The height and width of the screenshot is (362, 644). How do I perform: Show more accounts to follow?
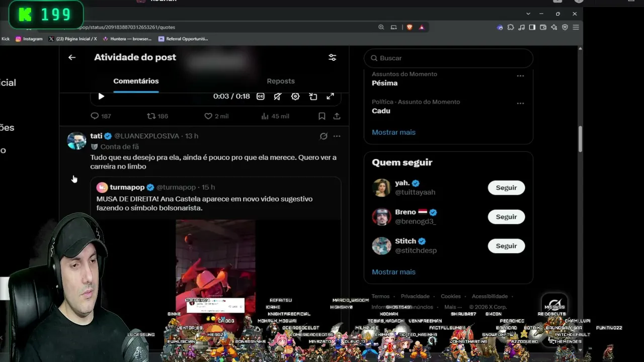tap(393, 272)
